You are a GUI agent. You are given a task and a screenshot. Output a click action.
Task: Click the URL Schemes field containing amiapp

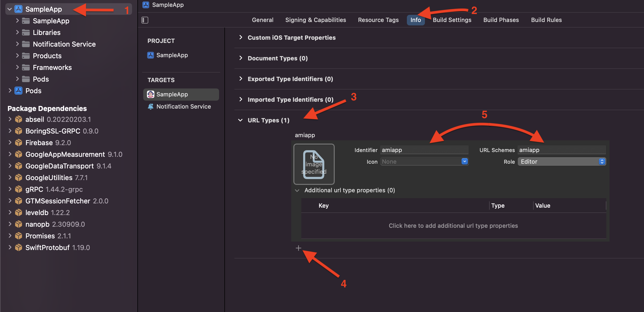[x=562, y=150]
